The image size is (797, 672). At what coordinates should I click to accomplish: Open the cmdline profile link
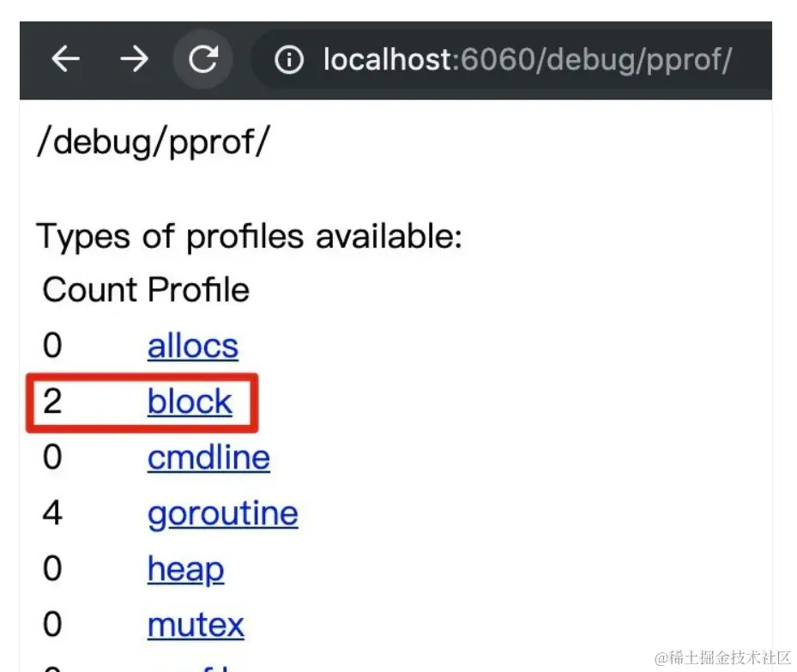point(208,457)
